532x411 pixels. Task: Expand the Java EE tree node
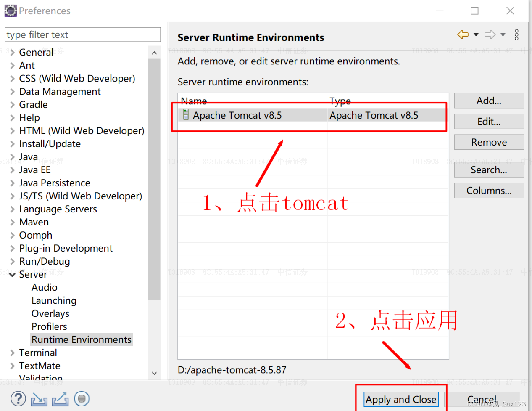[13, 170]
